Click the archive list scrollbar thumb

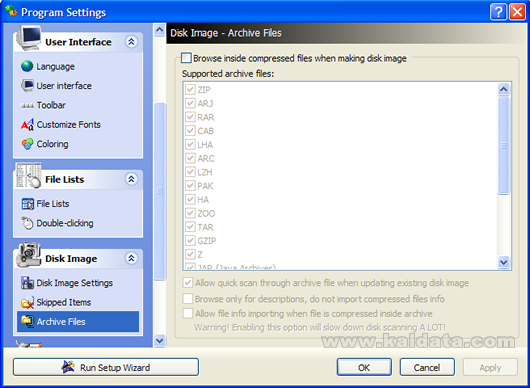[x=504, y=146]
